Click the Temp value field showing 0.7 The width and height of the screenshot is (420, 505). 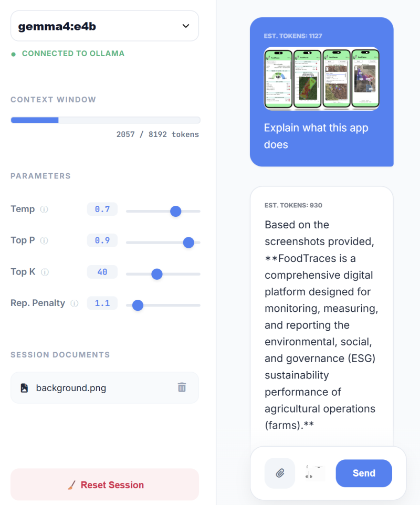click(x=102, y=209)
